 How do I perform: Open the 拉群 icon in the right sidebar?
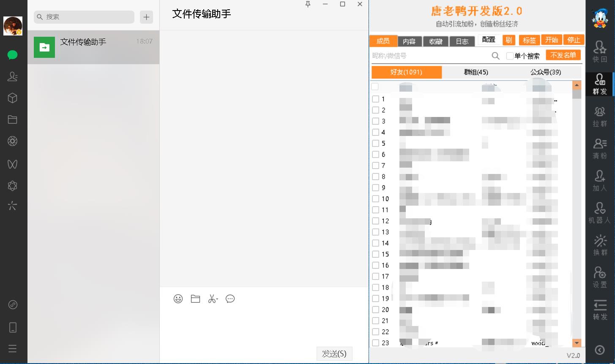[x=600, y=116]
